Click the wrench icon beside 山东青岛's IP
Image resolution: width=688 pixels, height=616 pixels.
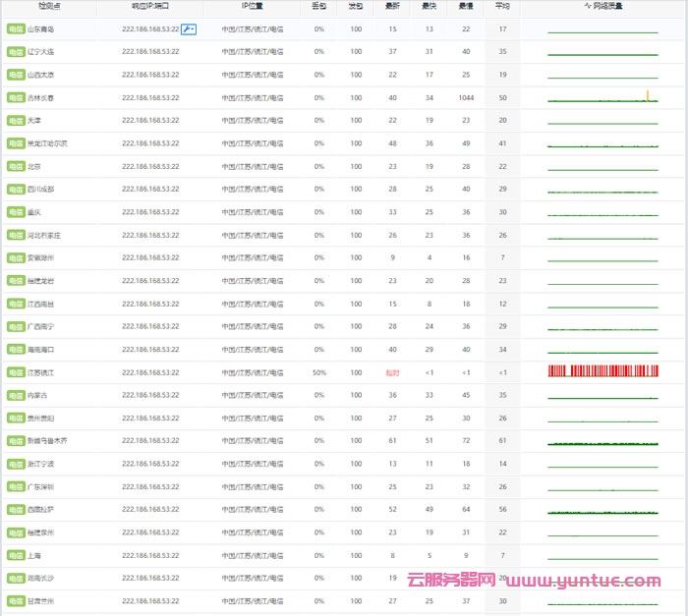click(x=189, y=29)
